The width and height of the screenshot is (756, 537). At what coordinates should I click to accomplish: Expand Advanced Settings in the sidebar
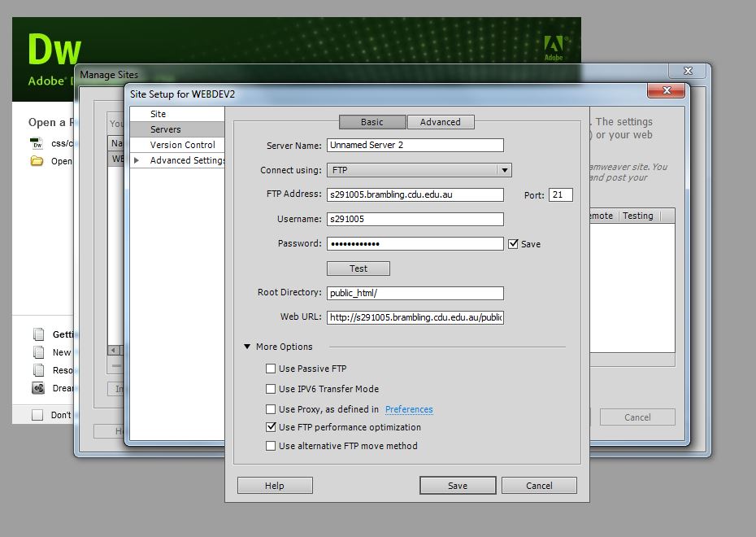(137, 160)
